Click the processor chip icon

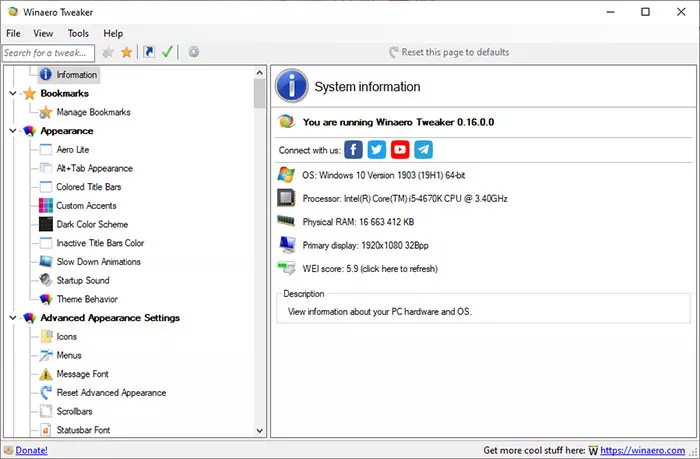pyautogui.click(x=286, y=198)
